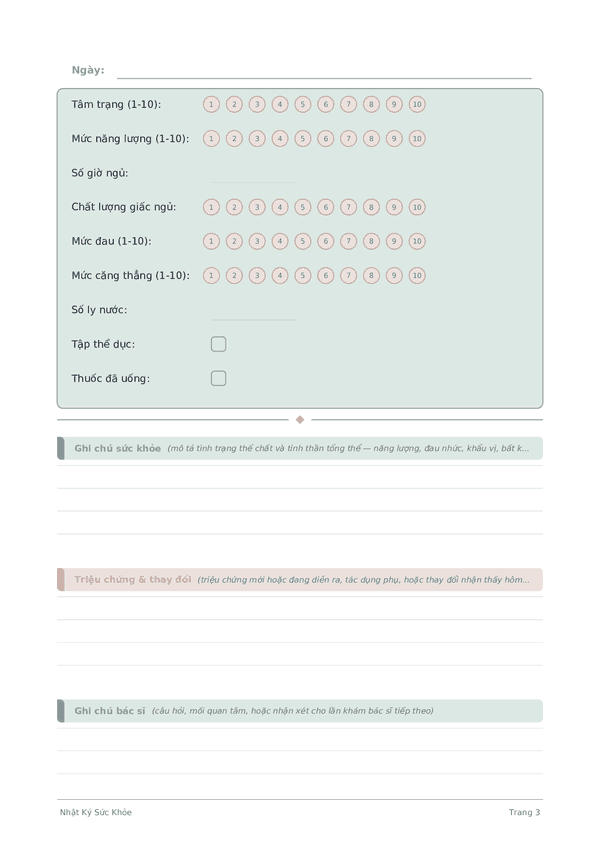Screen dimensions: 600x848
Task: Pick 8 for Mức căng thẳng
Action: click(371, 275)
